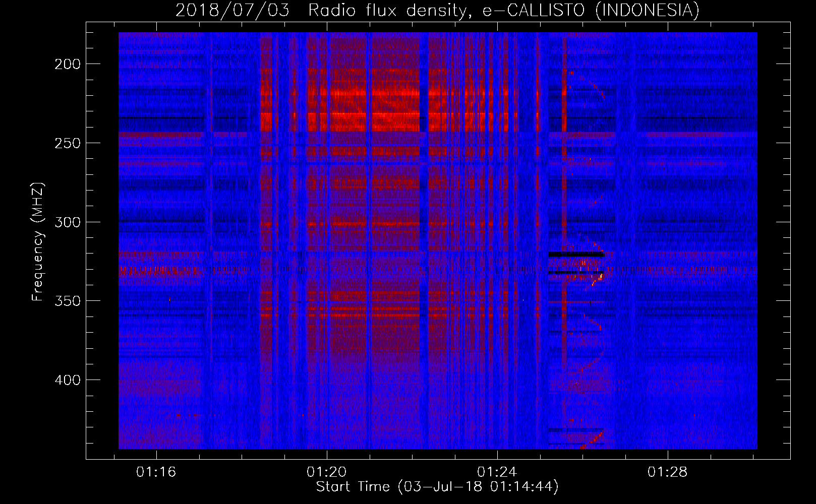Click the 01:20 time tick label
Screen dimensions: 816x504
[327, 472]
